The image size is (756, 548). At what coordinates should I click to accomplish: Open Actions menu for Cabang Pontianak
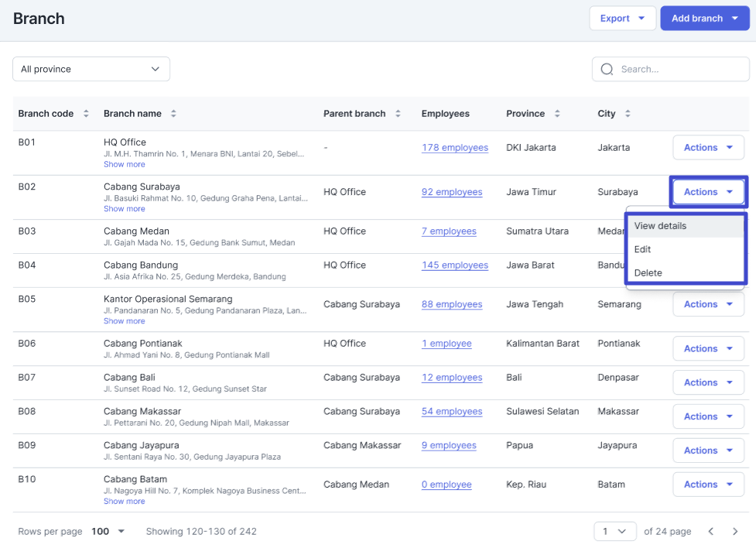708,349
